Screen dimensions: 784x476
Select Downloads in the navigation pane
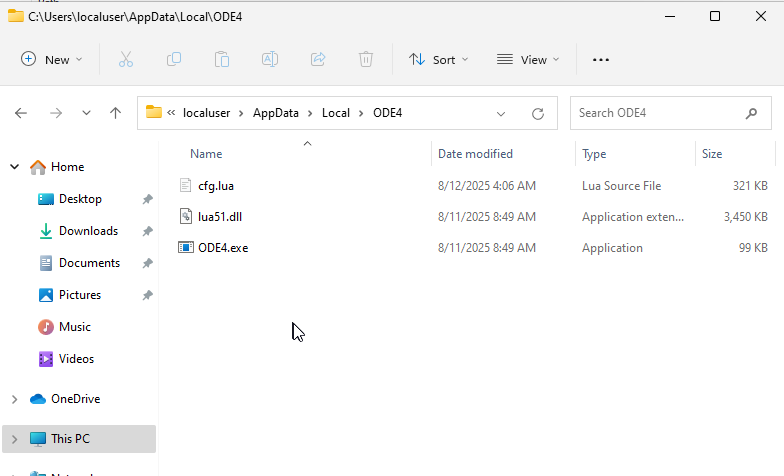coord(88,231)
